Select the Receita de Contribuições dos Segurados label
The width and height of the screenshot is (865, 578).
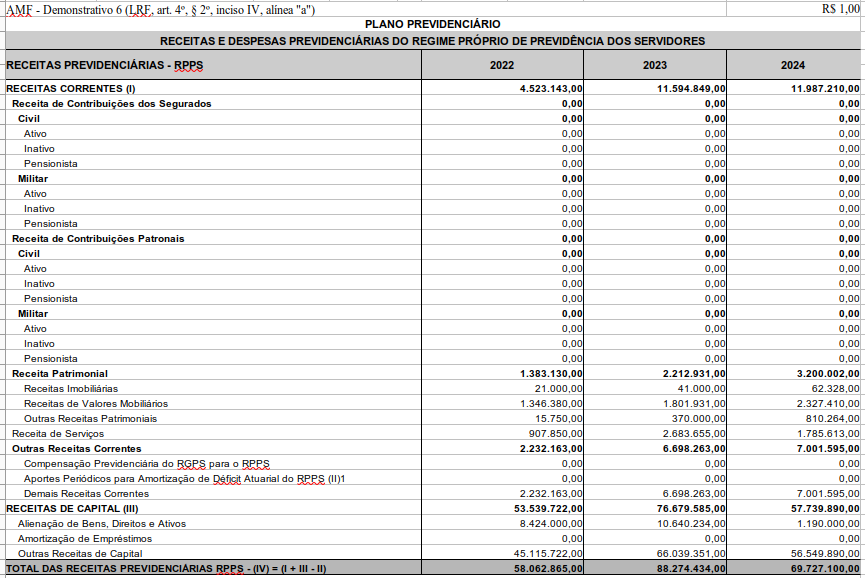(x=111, y=104)
